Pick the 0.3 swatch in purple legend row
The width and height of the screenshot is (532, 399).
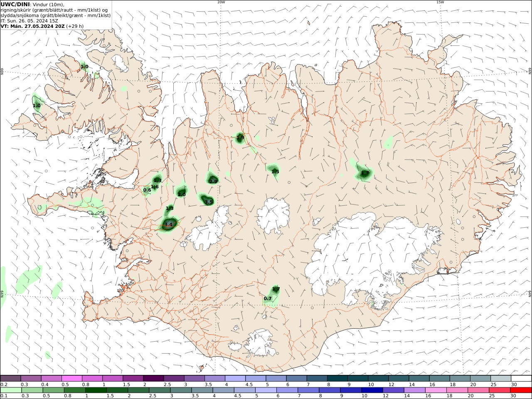[x=31, y=378]
